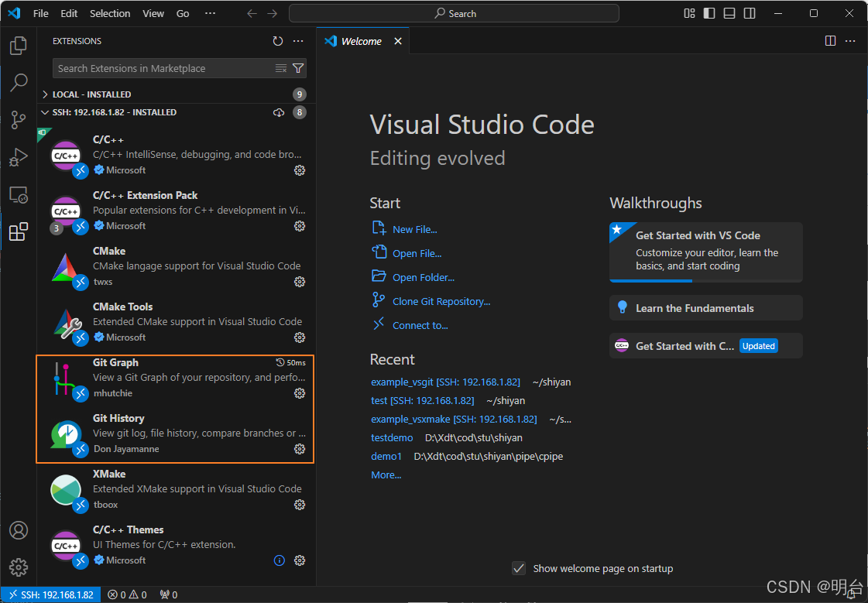This screenshot has height=603, width=868.
Task: Open manage gear for C/C++ Themes
Action: click(300, 560)
